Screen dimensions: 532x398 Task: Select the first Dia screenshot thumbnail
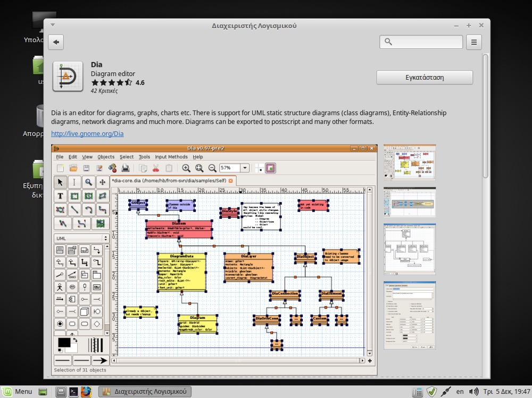click(x=410, y=162)
